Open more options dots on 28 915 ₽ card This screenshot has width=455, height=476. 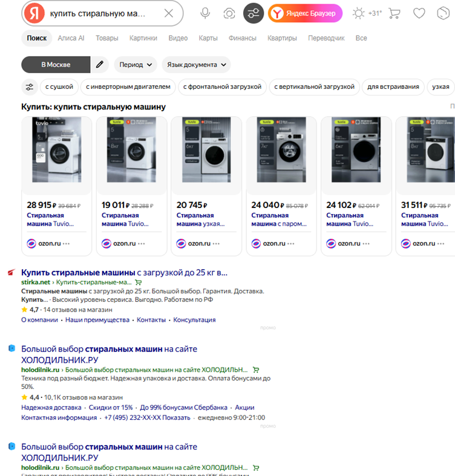click(66, 244)
